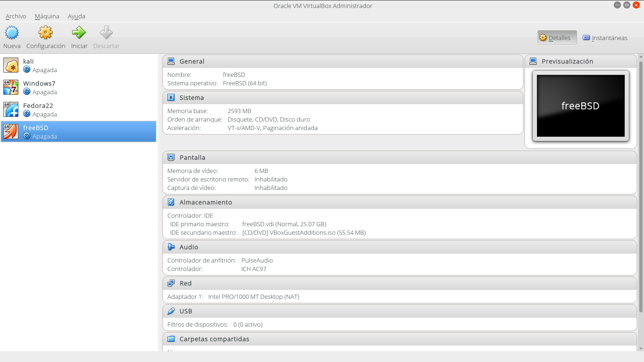Viewport: 644px width, 362px height.
Task: Select the kali virtual machine name
Action: (x=28, y=61)
